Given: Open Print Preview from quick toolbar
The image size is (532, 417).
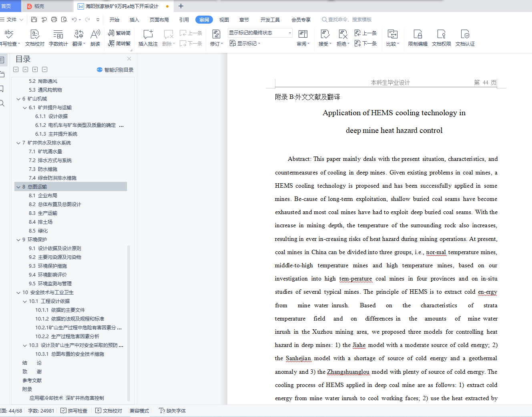Looking at the screenshot, I should click(x=64, y=20).
